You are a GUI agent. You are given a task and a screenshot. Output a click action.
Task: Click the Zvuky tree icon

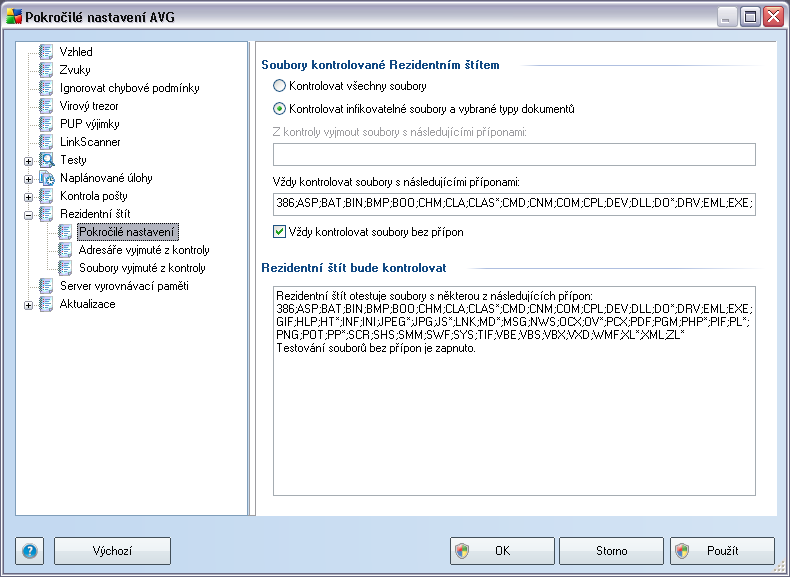(x=46, y=70)
